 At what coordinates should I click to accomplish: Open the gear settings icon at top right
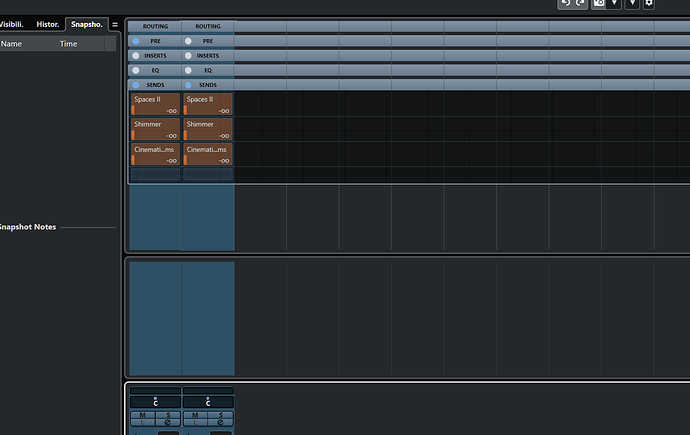coord(649,3)
